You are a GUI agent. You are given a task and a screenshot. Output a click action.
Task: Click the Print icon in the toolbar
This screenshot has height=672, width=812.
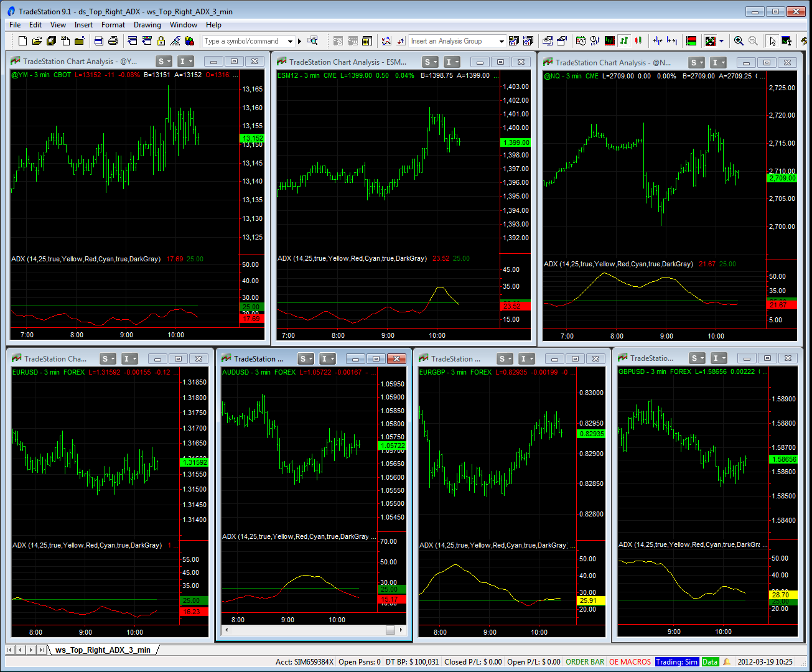coord(113,41)
